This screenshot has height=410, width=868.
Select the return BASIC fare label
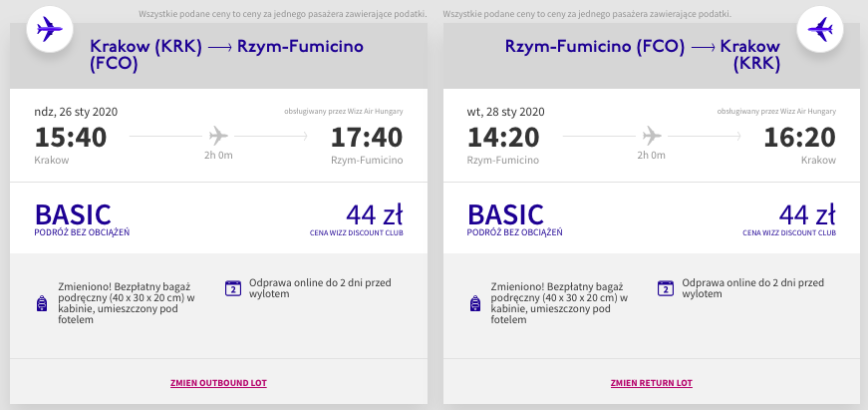pyautogui.click(x=505, y=215)
